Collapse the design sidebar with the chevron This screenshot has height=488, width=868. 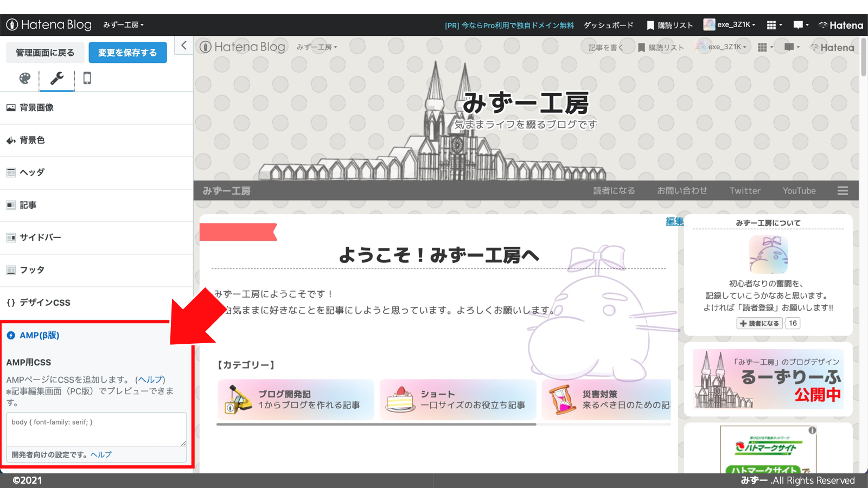click(184, 46)
